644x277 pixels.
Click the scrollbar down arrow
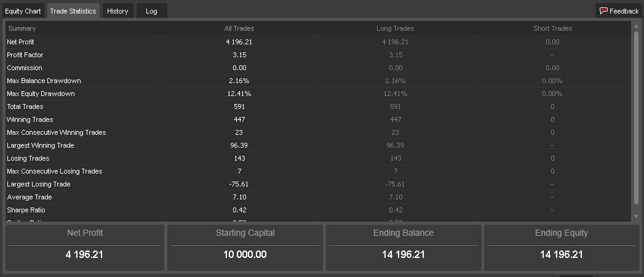pos(636,216)
